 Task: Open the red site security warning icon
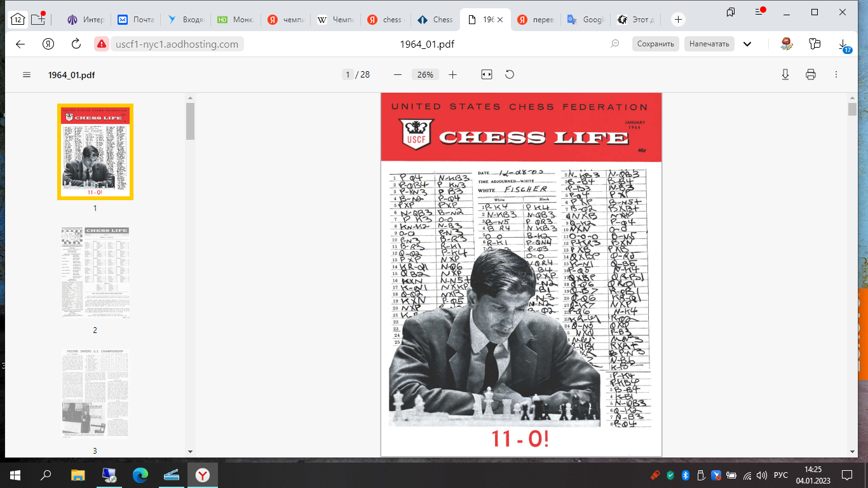pos(101,44)
